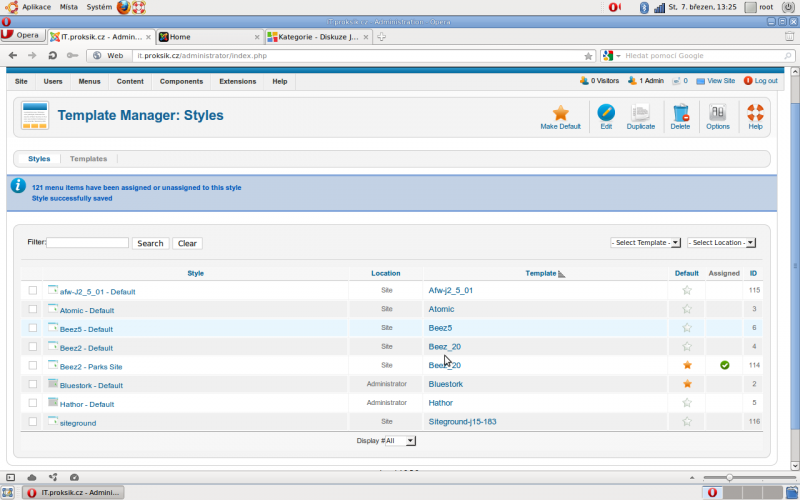Switch to the Templates tab
The height and width of the screenshot is (500, 800).
tap(88, 159)
